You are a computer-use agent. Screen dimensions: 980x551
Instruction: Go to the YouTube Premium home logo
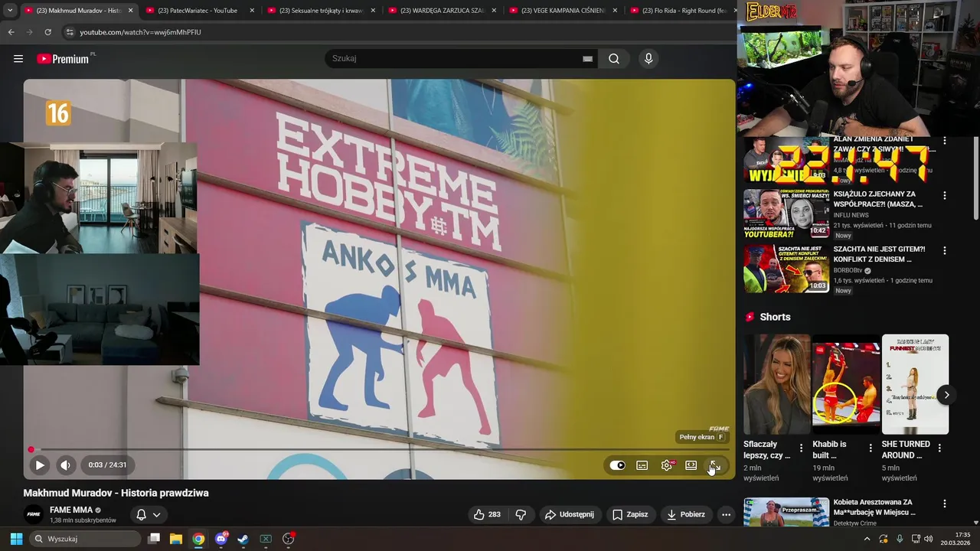64,59
